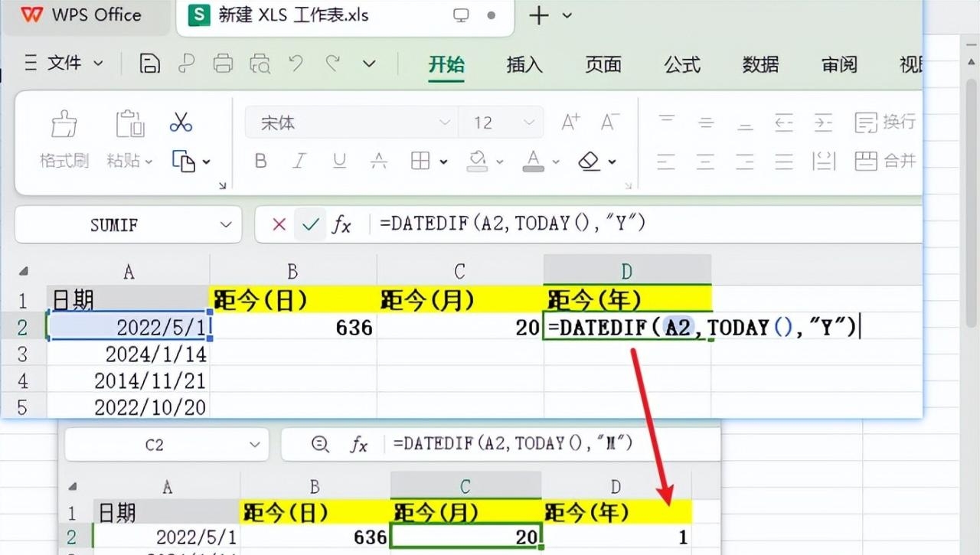The image size is (980, 555).
Task: Click the Middle Align icon
Action: point(706,122)
